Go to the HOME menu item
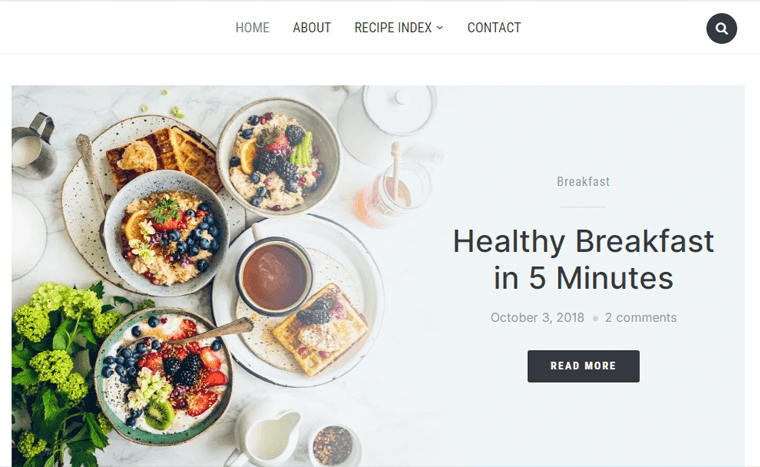Image resolution: width=760 pixels, height=467 pixels. [253, 28]
